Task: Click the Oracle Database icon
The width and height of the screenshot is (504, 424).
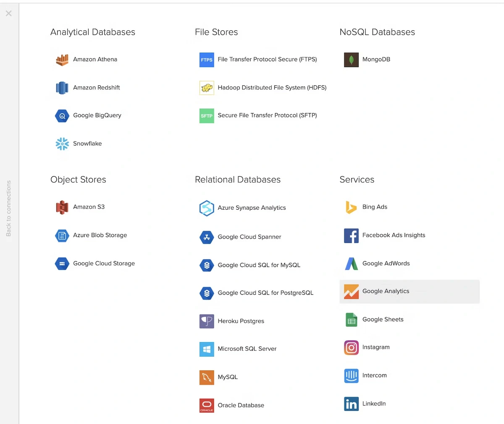Action: click(207, 406)
